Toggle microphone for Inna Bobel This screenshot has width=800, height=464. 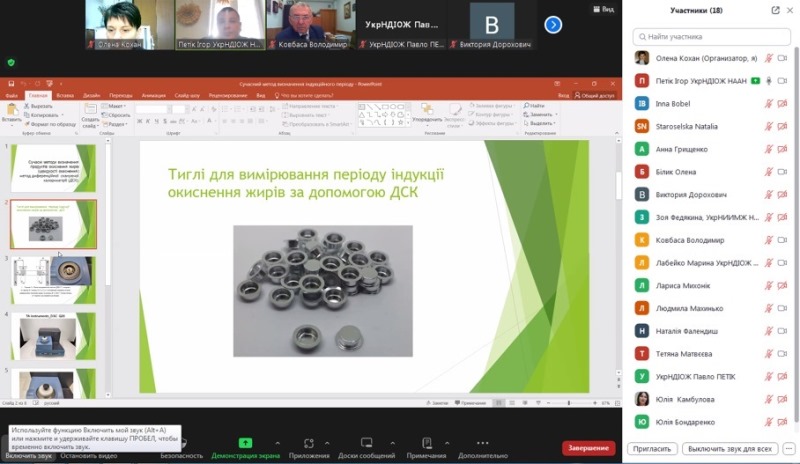coord(768,104)
